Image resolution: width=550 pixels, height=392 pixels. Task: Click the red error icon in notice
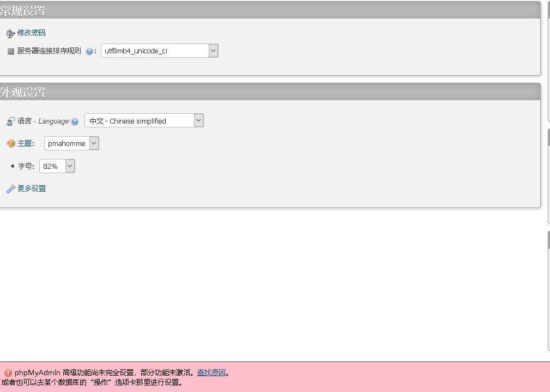click(x=8, y=373)
